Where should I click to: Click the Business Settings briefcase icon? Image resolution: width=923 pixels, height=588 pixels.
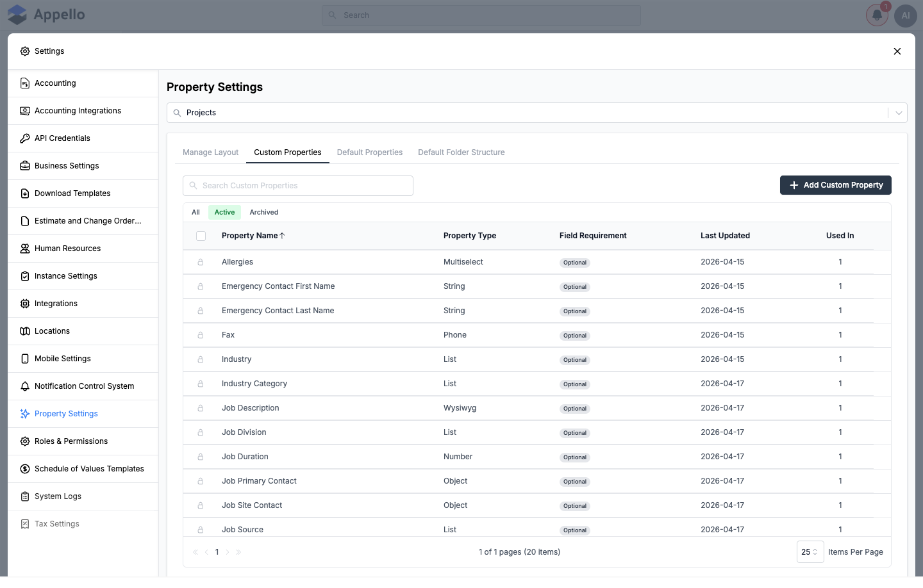(x=25, y=166)
